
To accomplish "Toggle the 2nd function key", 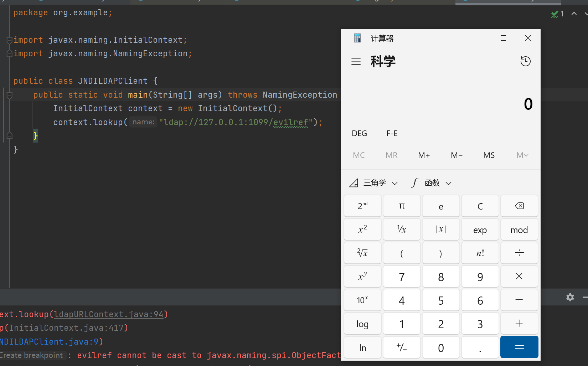I will pyautogui.click(x=362, y=206).
